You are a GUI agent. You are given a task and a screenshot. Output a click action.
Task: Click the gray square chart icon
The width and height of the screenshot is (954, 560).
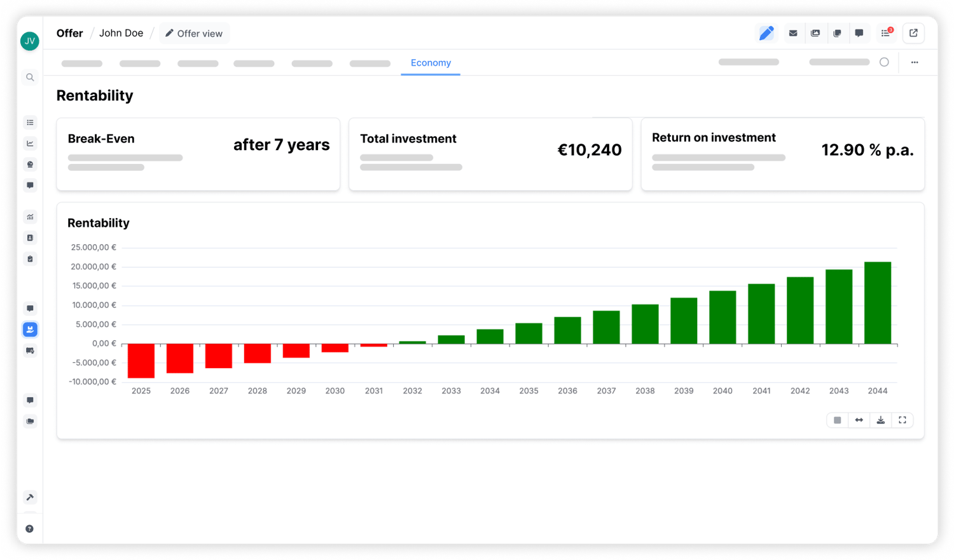point(838,420)
